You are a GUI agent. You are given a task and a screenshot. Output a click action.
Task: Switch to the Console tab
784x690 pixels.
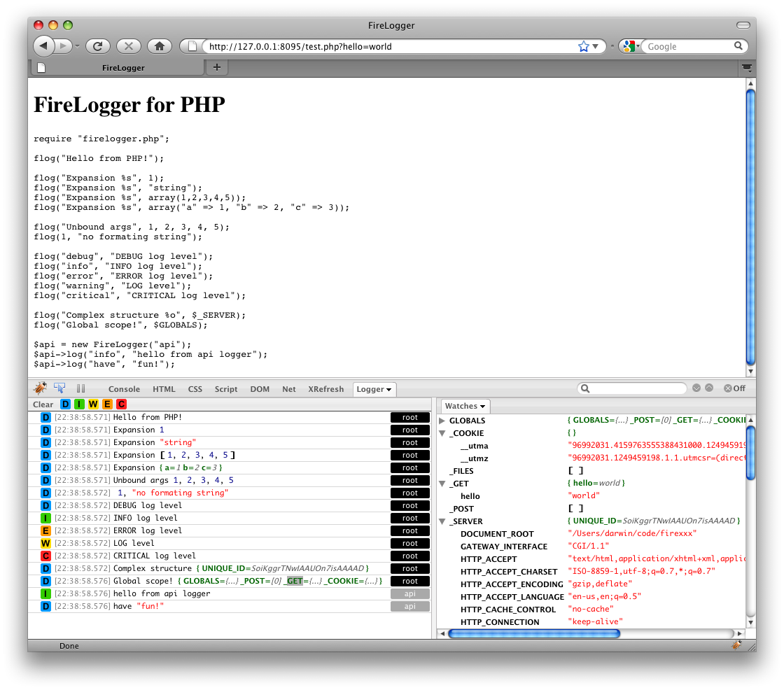click(124, 389)
